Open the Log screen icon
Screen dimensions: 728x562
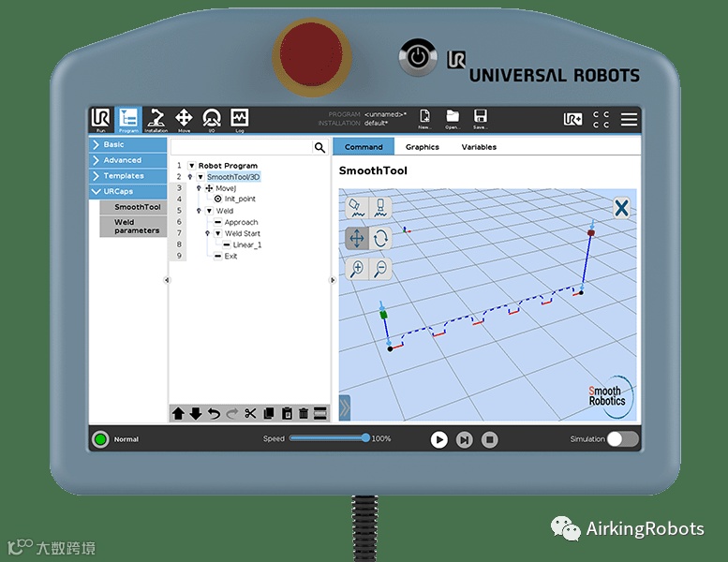point(240,120)
